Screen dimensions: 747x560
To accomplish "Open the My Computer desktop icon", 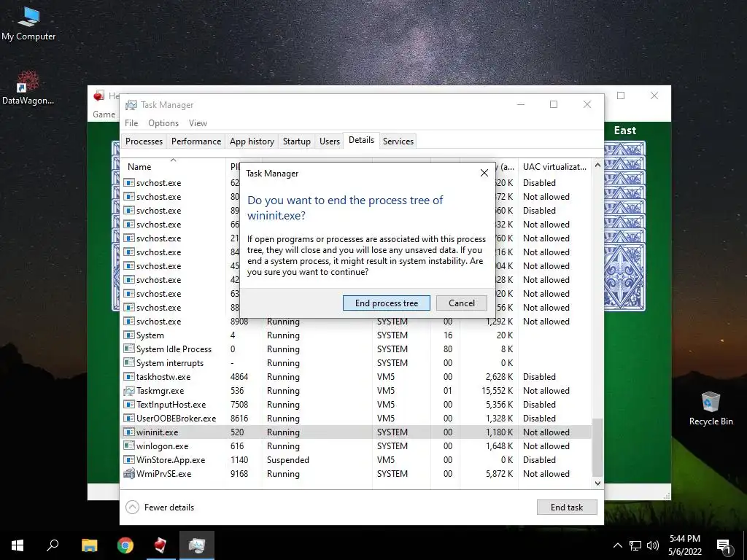I will [x=28, y=24].
